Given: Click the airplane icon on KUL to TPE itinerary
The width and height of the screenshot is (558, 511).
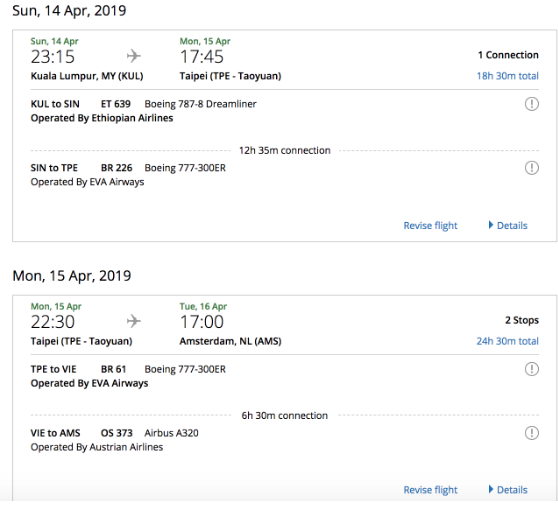Looking at the screenshot, I should tap(134, 56).
